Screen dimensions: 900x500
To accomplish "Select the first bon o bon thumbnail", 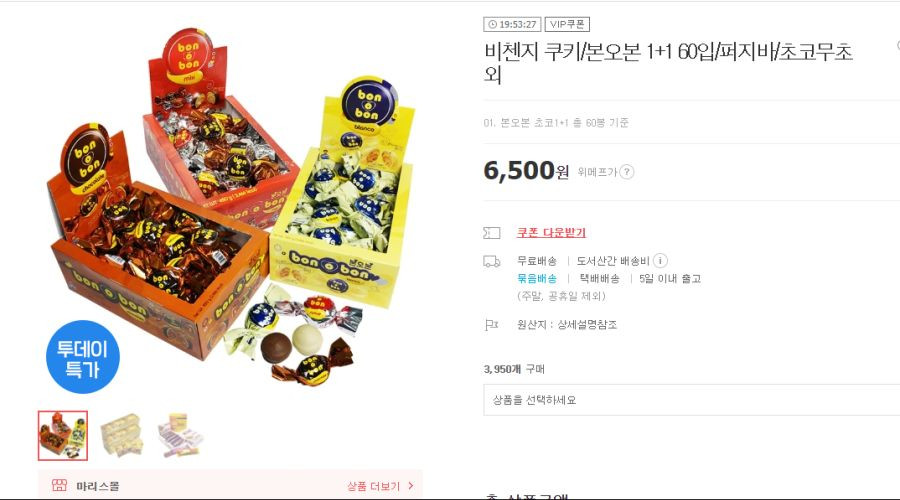I will click(63, 436).
